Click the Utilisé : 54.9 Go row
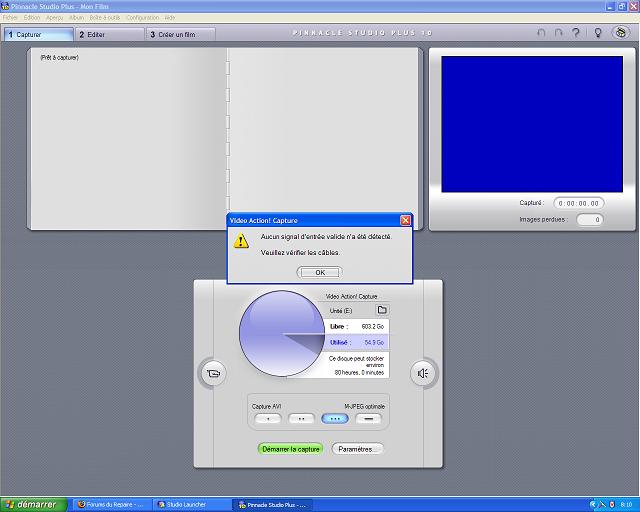 (357, 342)
